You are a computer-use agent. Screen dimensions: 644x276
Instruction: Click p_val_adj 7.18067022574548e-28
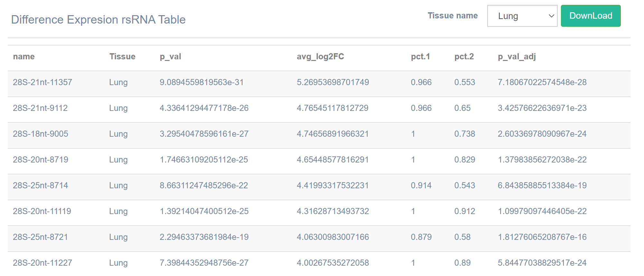(542, 82)
